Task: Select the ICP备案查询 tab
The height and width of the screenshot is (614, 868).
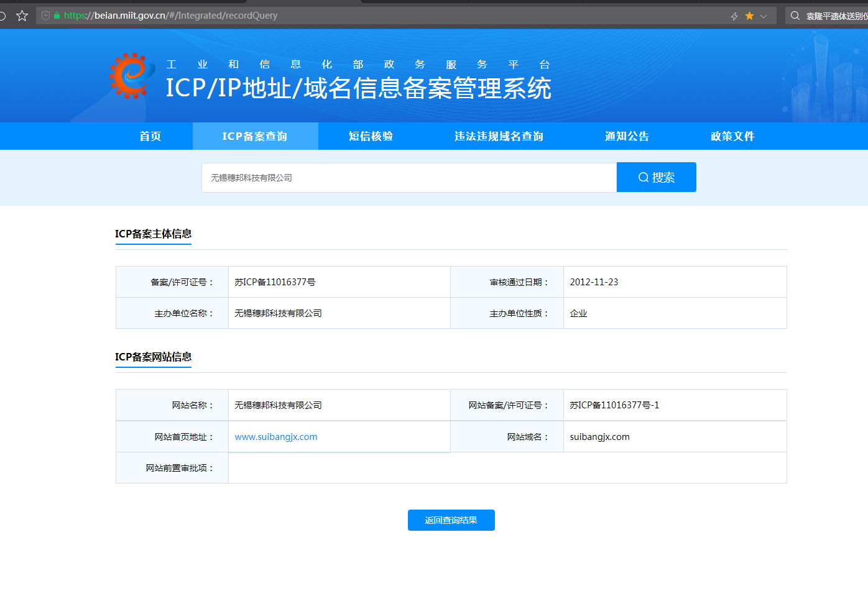Action: (x=255, y=136)
